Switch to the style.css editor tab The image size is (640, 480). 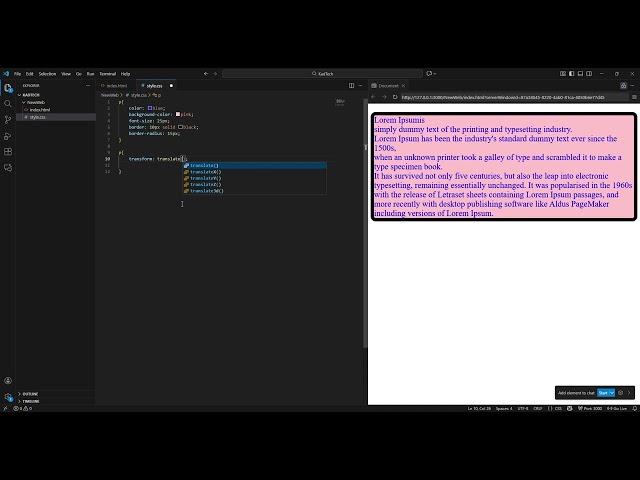[x=154, y=86]
